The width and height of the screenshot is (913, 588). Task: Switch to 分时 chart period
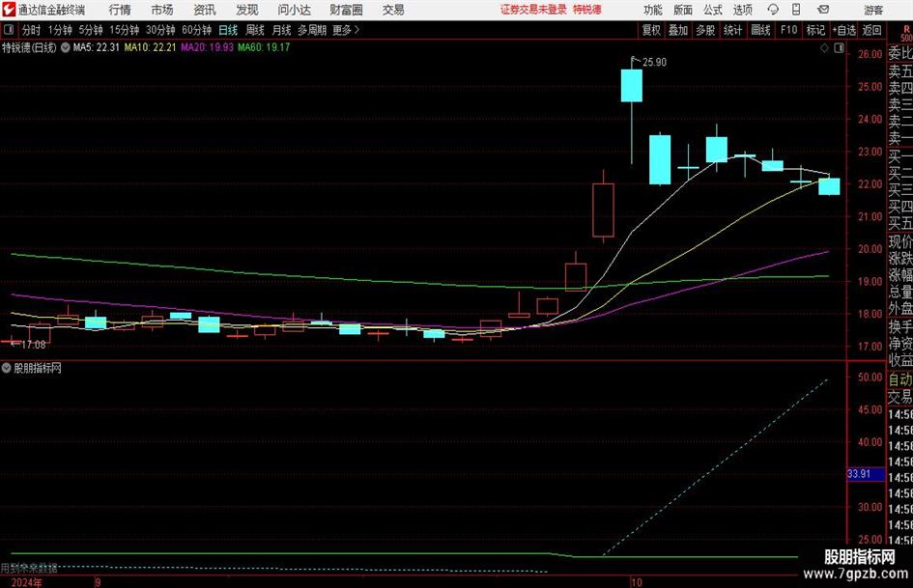click(32, 30)
